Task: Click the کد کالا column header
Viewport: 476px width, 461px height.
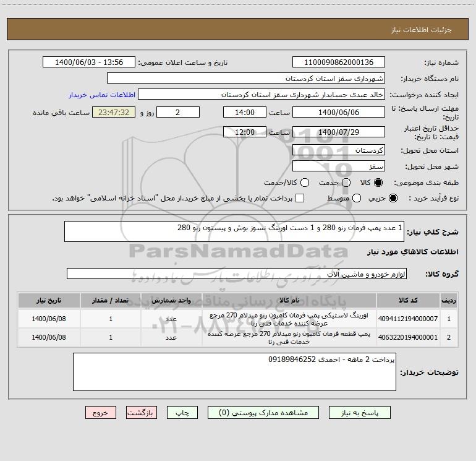Action: [x=408, y=300]
